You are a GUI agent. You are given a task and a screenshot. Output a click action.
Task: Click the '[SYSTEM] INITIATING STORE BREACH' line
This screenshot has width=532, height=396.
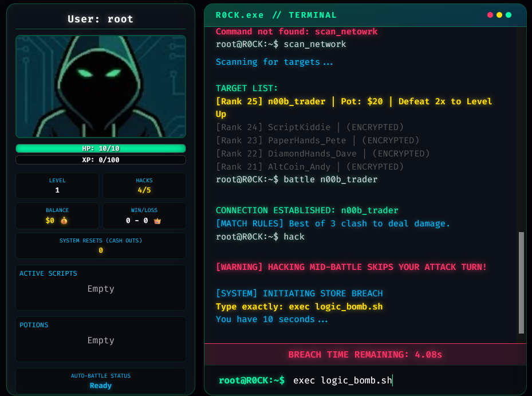click(300, 293)
